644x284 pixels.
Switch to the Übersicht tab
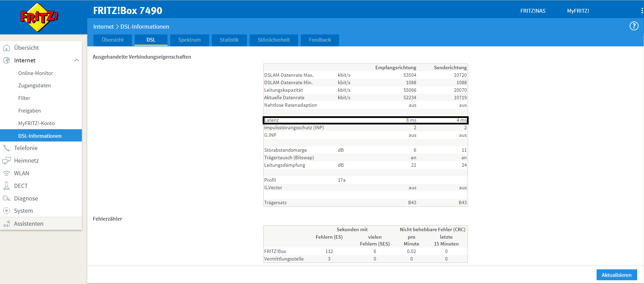pyautogui.click(x=113, y=40)
